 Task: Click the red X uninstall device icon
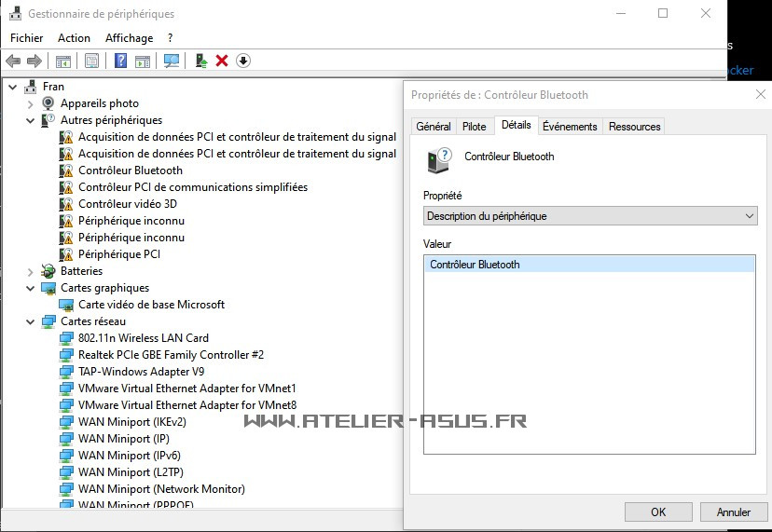click(x=222, y=61)
